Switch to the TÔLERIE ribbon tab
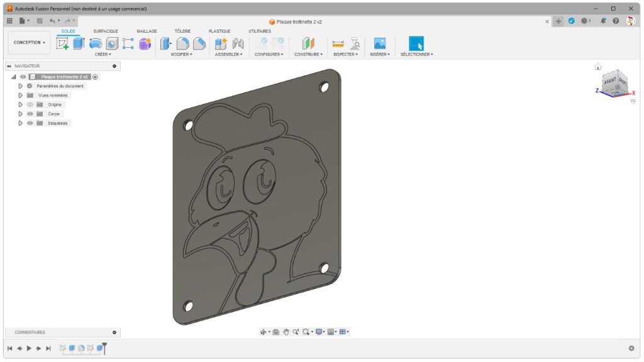Image resolution: width=644 pixels, height=362 pixels. tap(182, 30)
